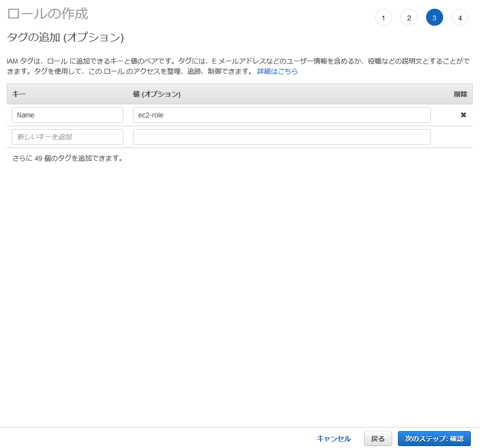This screenshot has width=480, height=448.
Task: Click the key field containing Name
Action: 67,115
